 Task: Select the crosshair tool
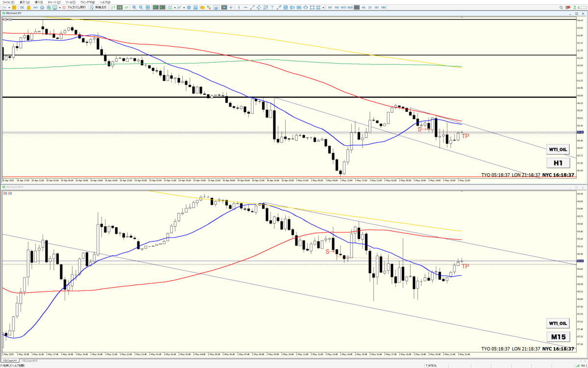pyautogui.click(x=231, y=7)
